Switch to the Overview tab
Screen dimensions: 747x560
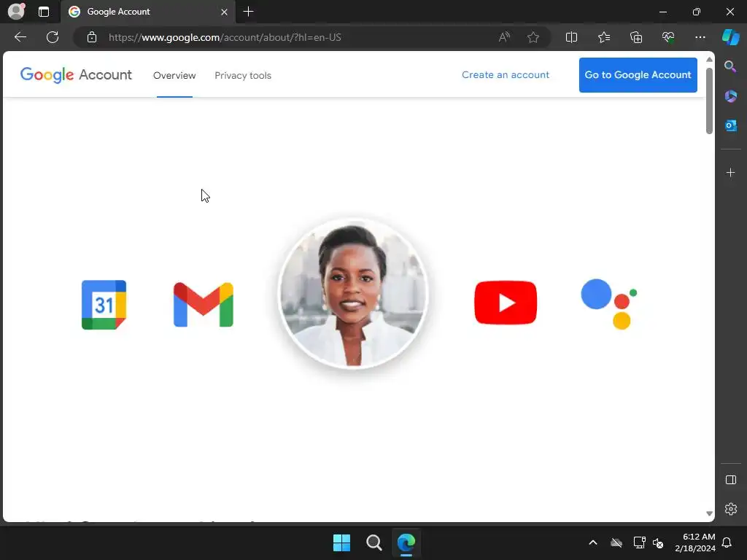pos(174,75)
